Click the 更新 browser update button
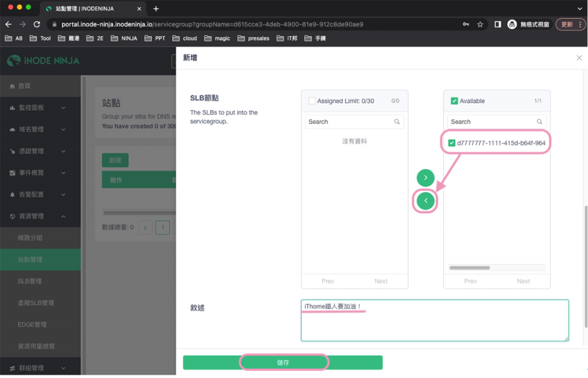 (x=567, y=24)
